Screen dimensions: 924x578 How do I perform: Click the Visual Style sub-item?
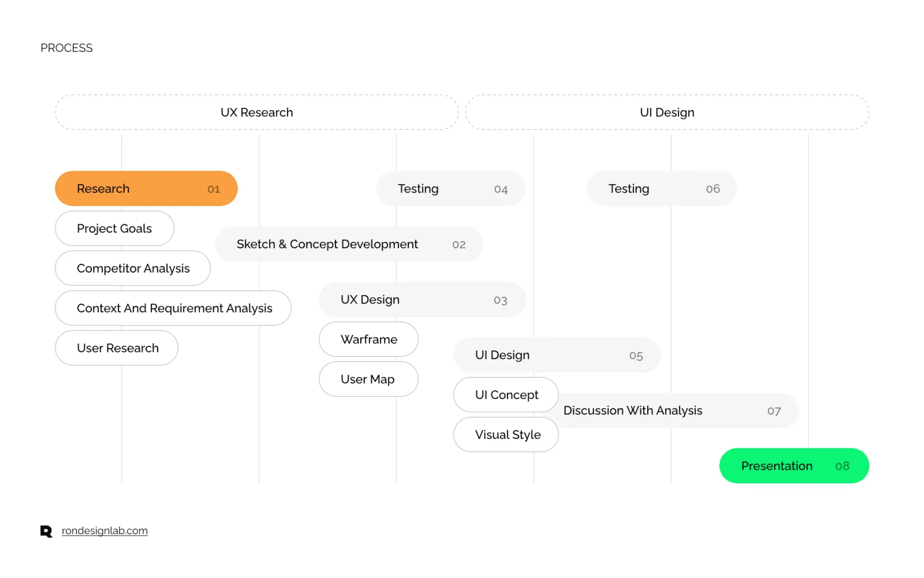[x=507, y=434]
